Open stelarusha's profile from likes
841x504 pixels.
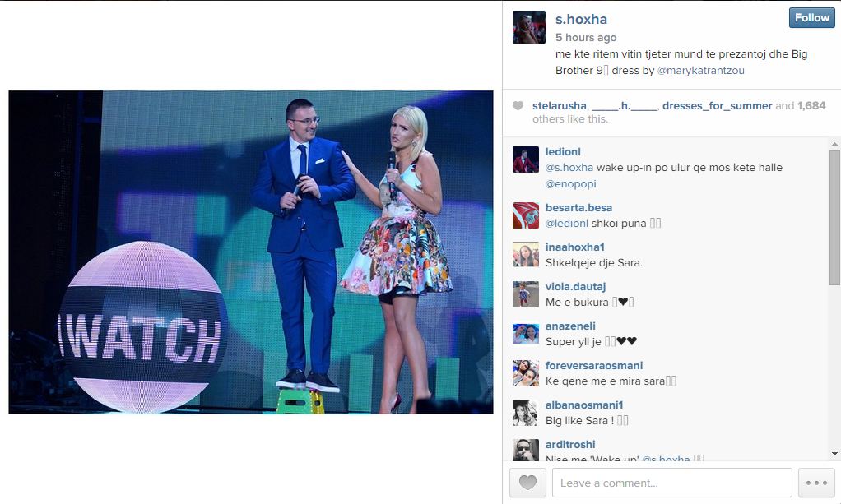[560, 105]
